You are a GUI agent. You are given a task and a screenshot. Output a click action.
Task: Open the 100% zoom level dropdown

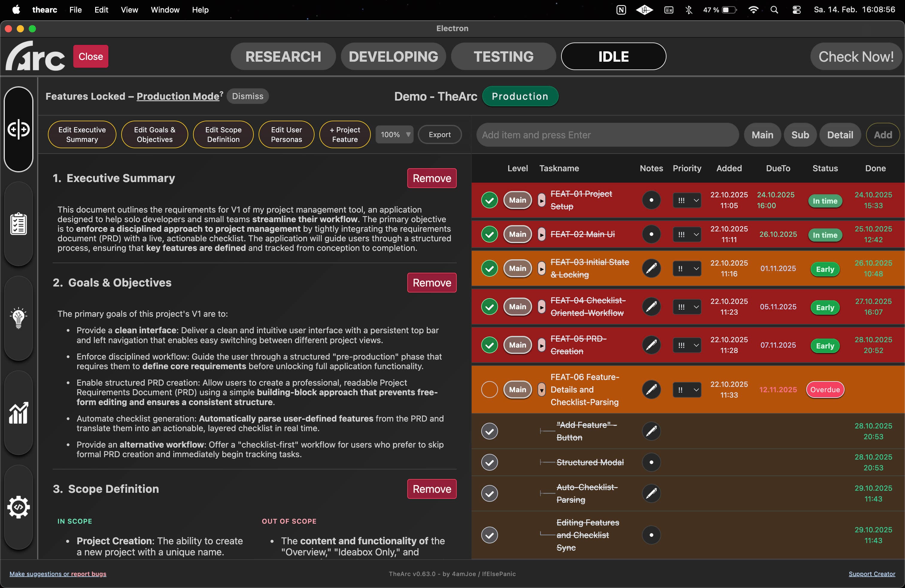[394, 135]
